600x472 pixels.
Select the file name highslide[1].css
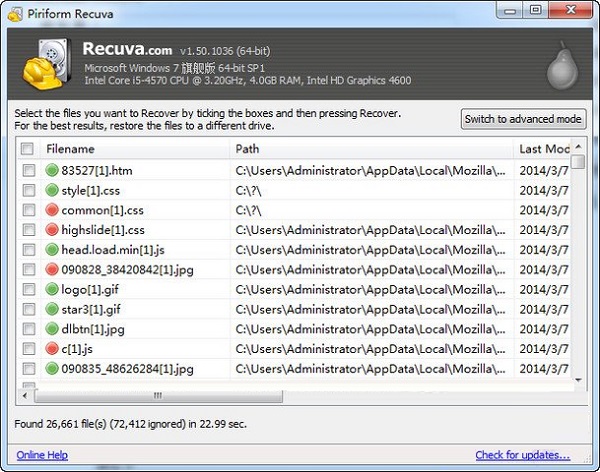pos(103,230)
